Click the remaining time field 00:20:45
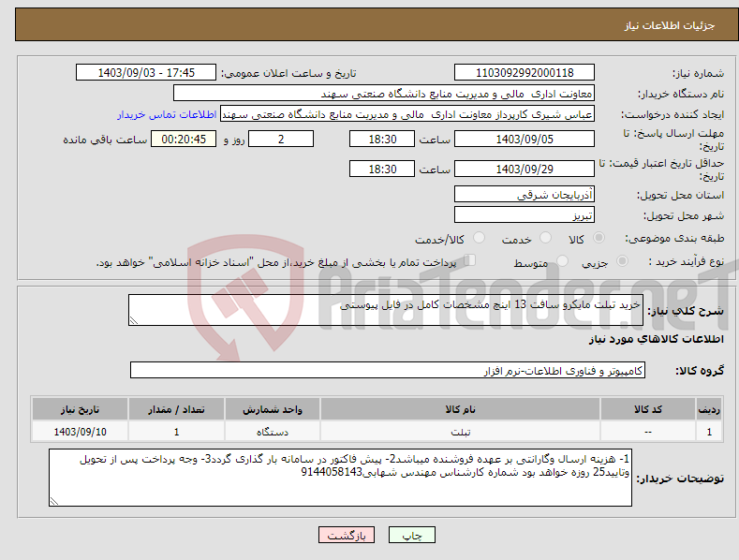Screen dimensions: 739x560 point(184,139)
